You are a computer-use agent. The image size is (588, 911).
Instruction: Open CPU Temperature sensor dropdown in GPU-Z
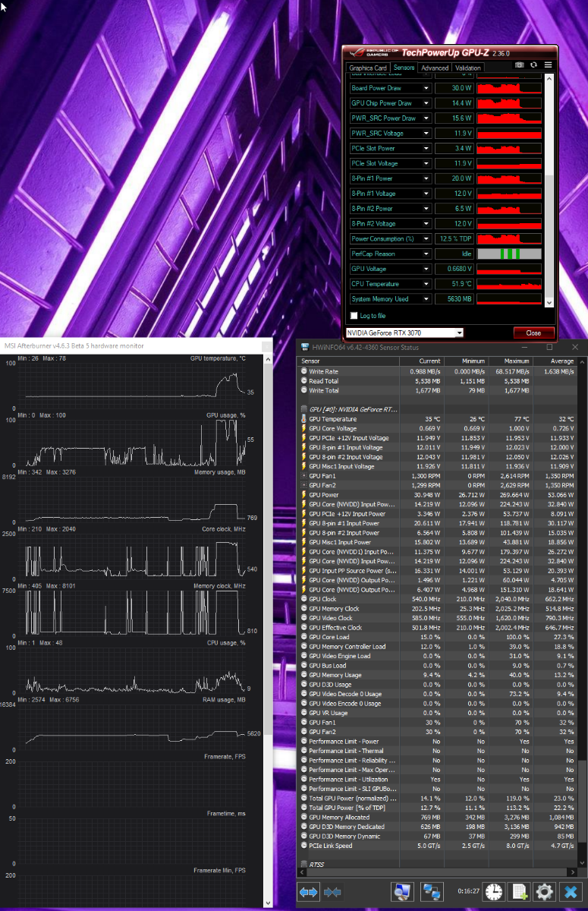[427, 284]
